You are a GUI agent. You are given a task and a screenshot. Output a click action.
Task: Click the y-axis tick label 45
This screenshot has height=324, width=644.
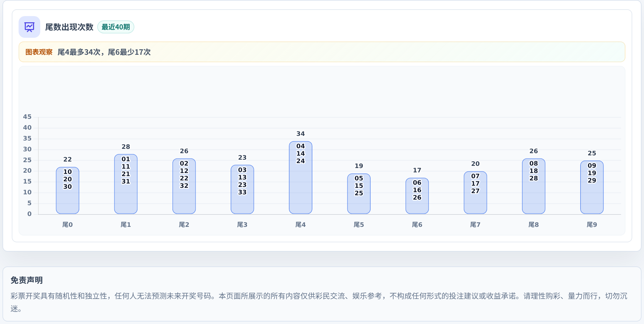[x=27, y=117]
